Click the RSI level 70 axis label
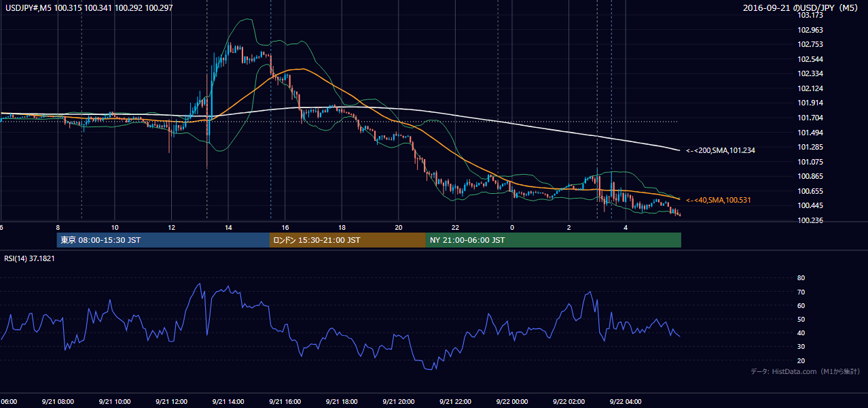Screen dimensions: 868x408 [801, 292]
